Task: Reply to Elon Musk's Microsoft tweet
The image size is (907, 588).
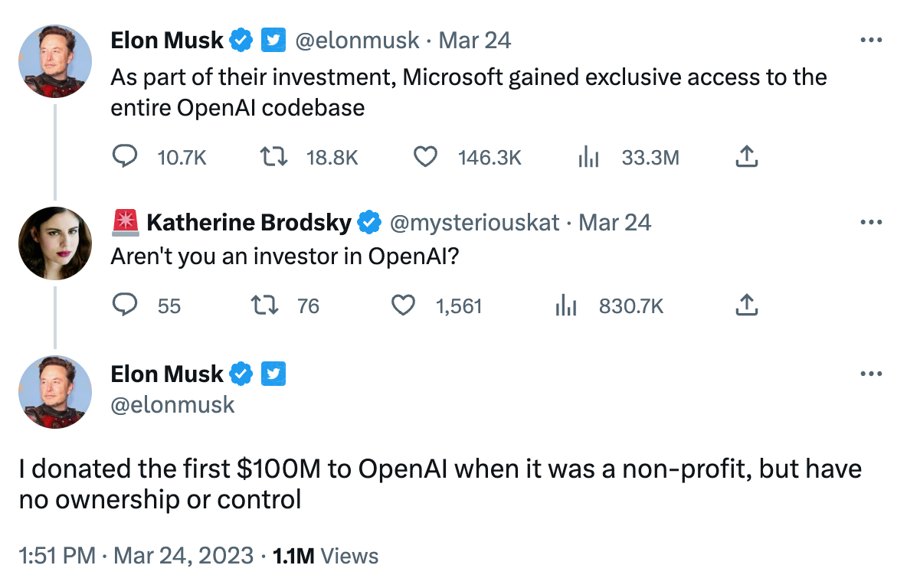Action: (125, 157)
